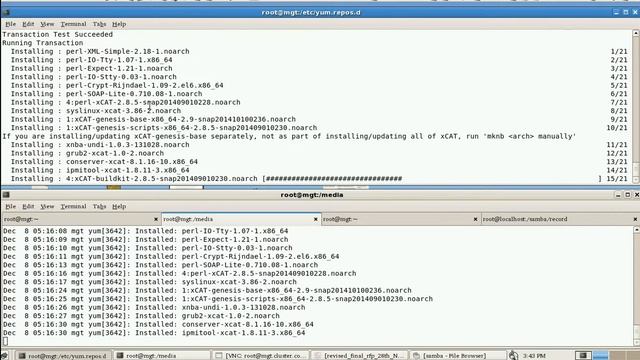Click 'Installing : perl-XML-Simple-2.18-1.noarch' line

pos(100,51)
